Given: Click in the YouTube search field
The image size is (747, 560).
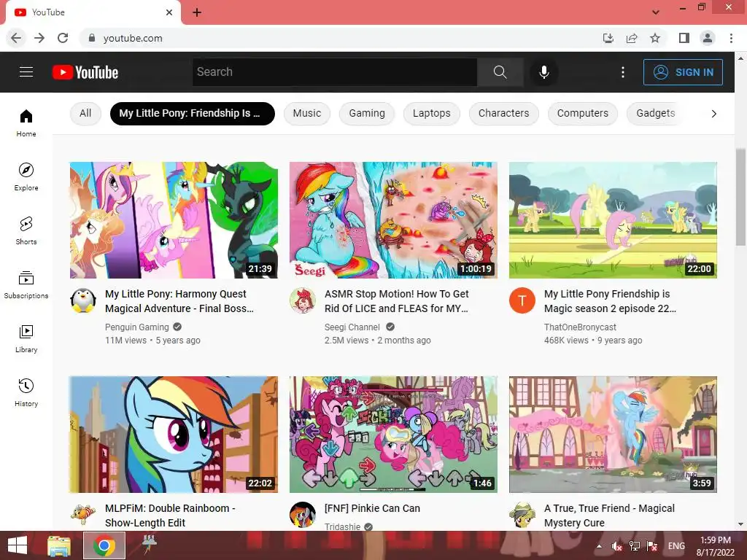Looking at the screenshot, I should click(335, 72).
